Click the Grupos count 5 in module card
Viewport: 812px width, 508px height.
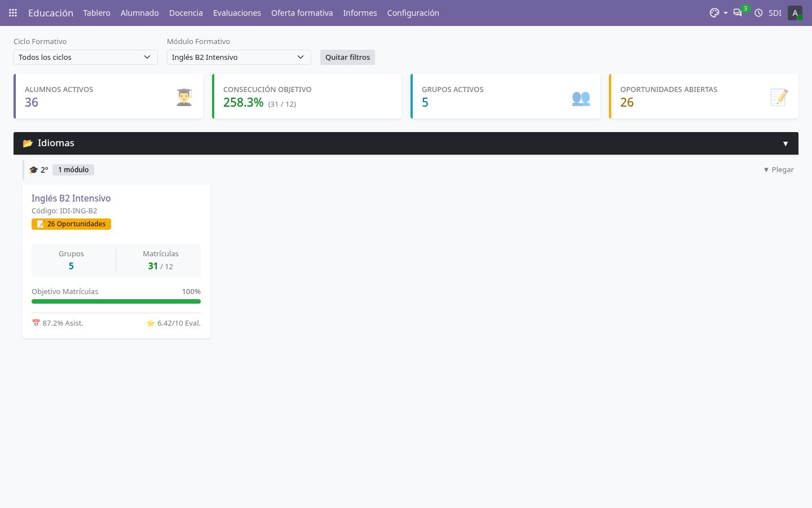coord(71,266)
